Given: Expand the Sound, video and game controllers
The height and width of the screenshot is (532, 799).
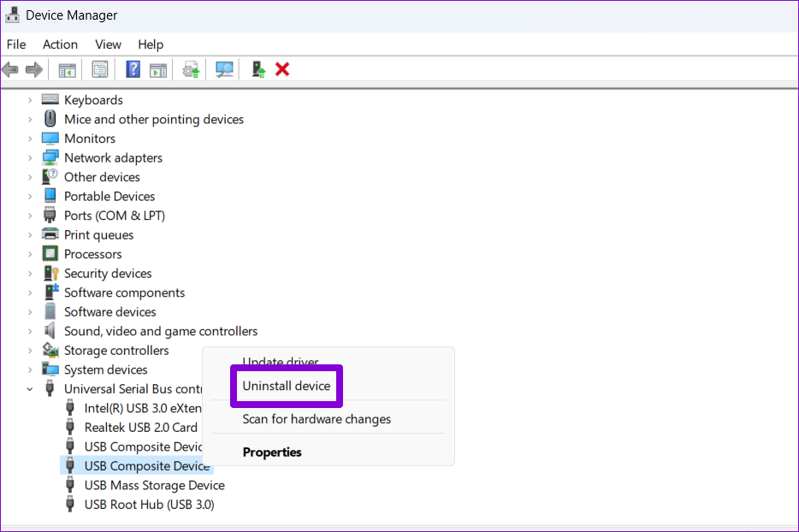Looking at the screenshot, I should (x=30, y=331).
